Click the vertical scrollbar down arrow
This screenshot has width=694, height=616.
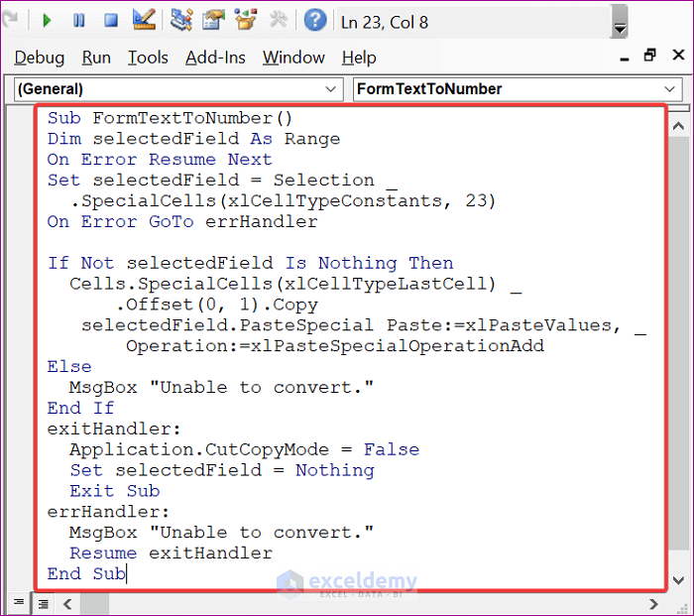pos(678,579)
